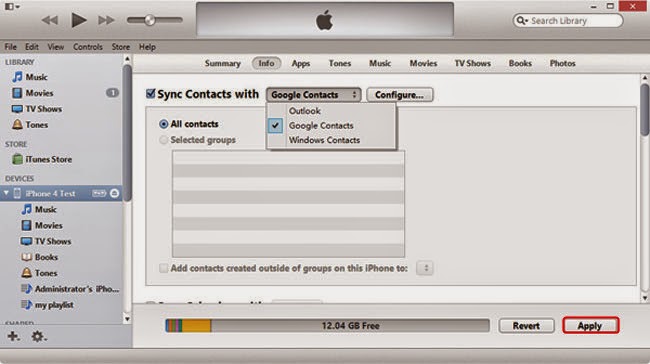This screenshot has width=650, height=364.
Task: Click the add playlist plus button
Action: pyautogui.click(x=13, y=336)
